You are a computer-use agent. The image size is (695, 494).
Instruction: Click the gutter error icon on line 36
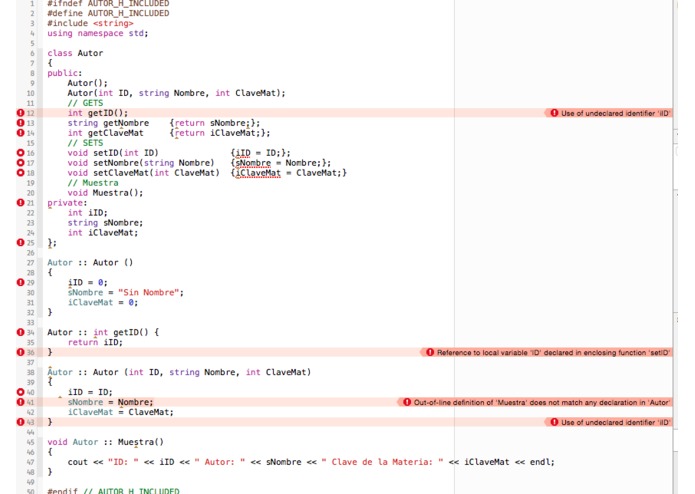[20, 352]
